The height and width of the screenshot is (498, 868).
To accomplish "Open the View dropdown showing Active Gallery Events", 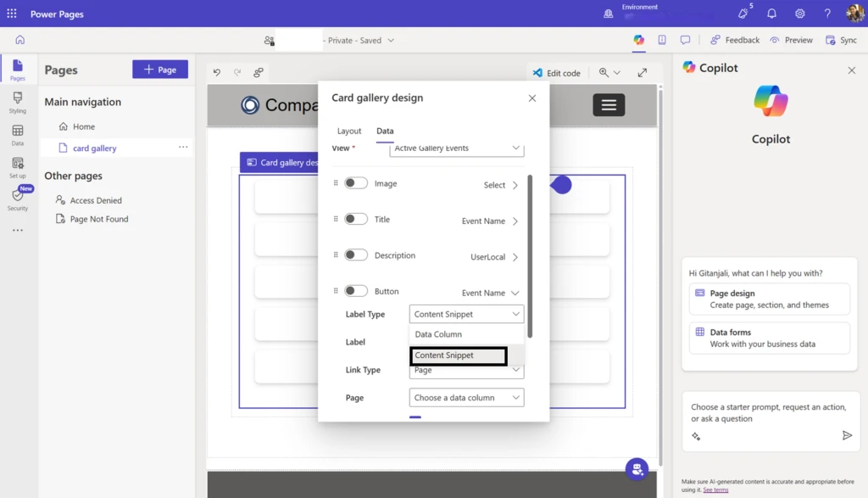I will (x=455, y=148).
